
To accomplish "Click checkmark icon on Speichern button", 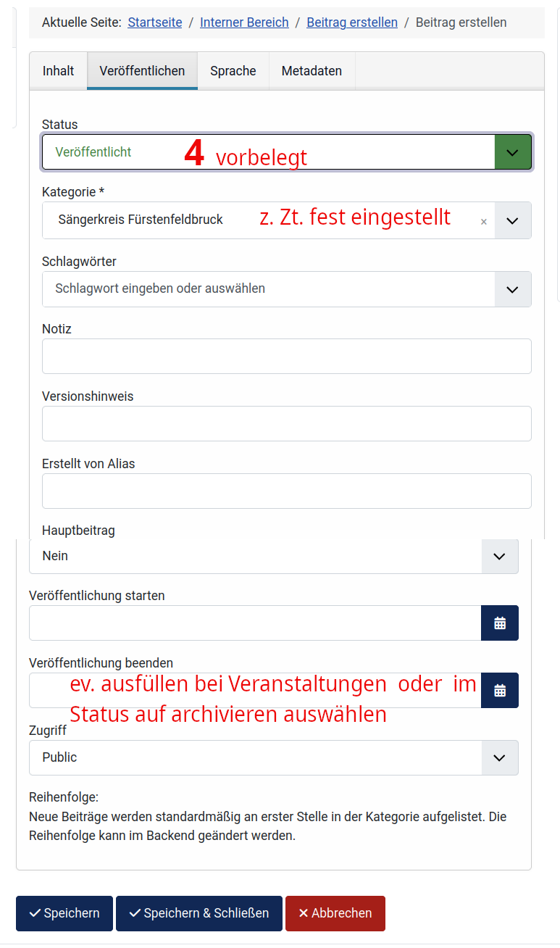I will (35, 913).
